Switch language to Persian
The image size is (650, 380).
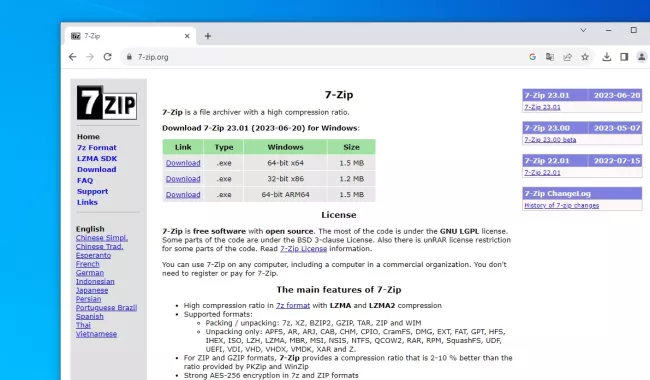click(x=88, y=299)
